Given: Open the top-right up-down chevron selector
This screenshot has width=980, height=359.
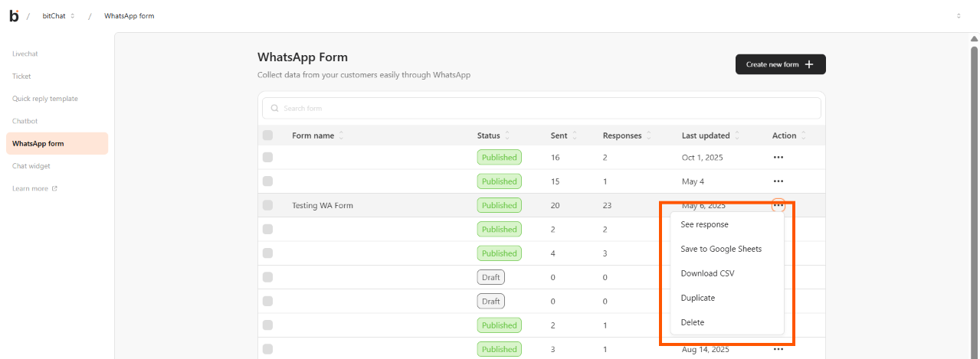Looking at the screenshot, I should [958, 16].
